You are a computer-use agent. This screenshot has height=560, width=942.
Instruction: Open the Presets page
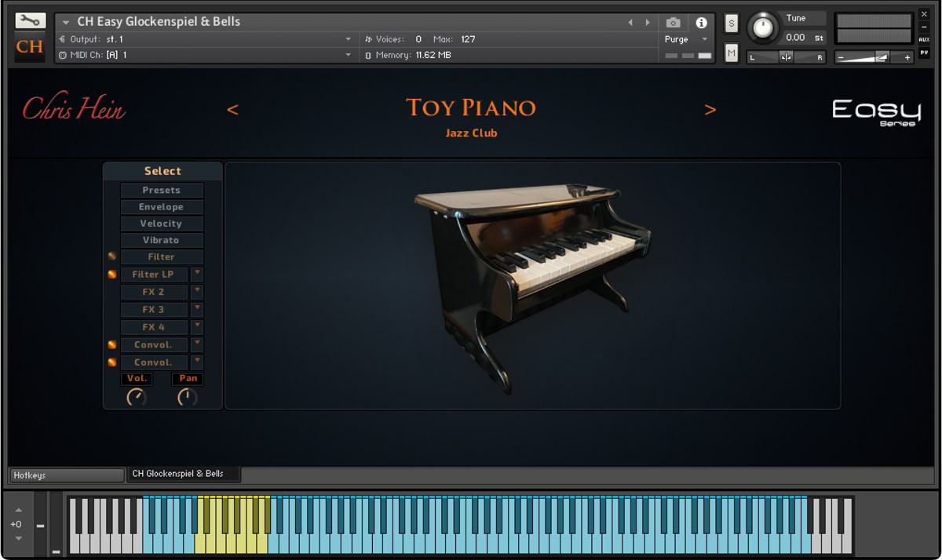(161, 191)
